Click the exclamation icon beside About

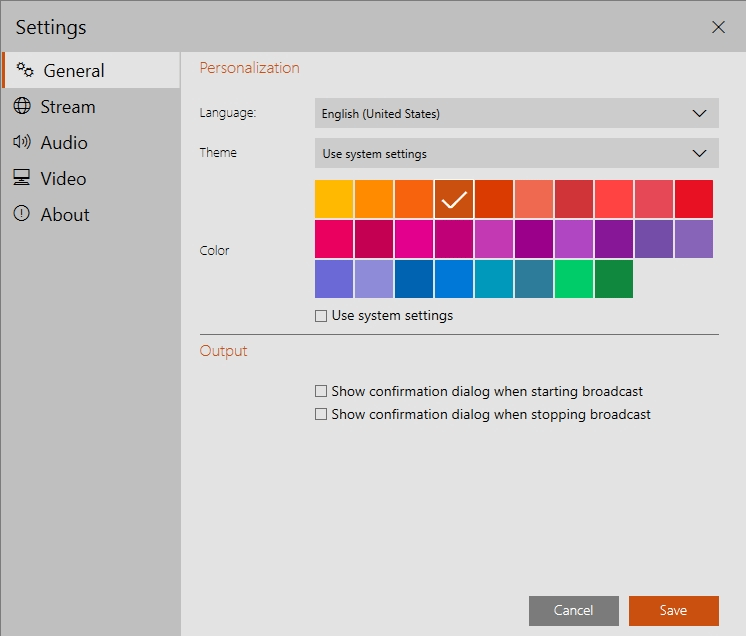click(x=22, y=214)
